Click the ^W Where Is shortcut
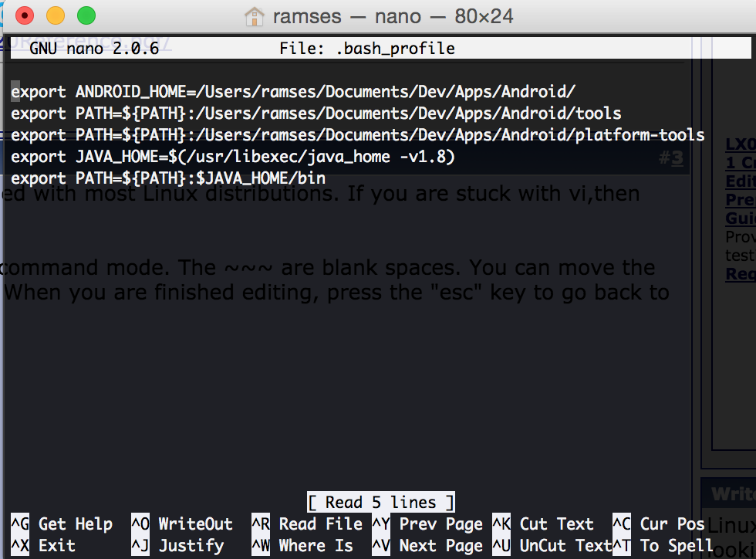The height and width of the screenshot is (559, 756). click(x=302, y=546)
